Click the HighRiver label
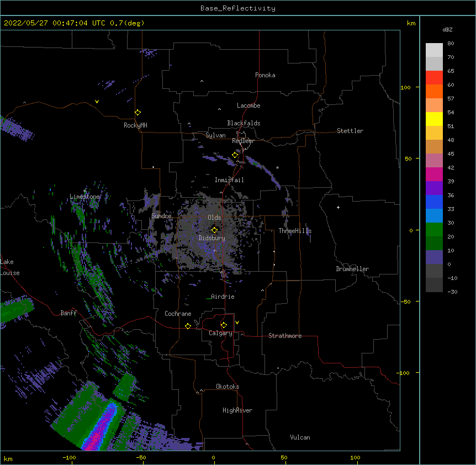This screenshot has height=465, width=476. click(x=237, y=410)
